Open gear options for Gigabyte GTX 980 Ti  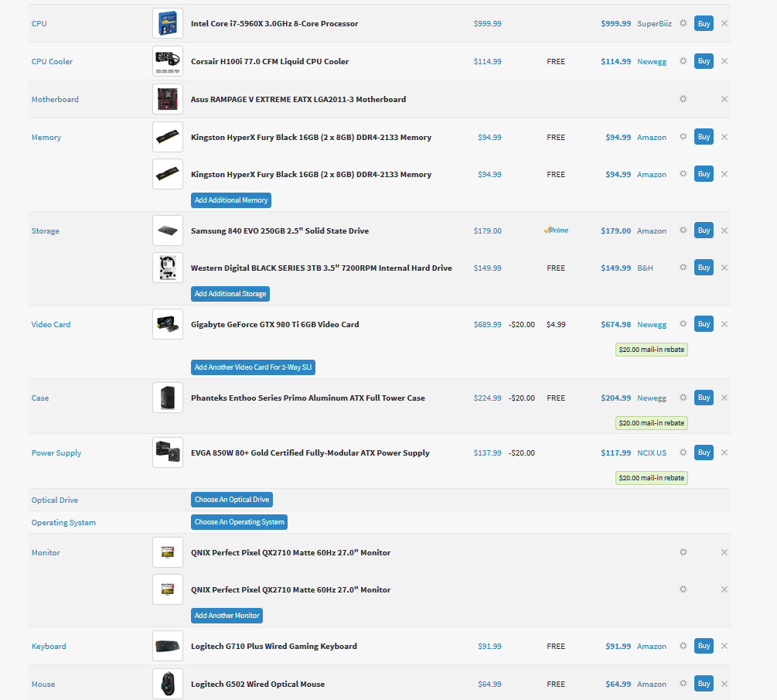[x=683, y=324]
